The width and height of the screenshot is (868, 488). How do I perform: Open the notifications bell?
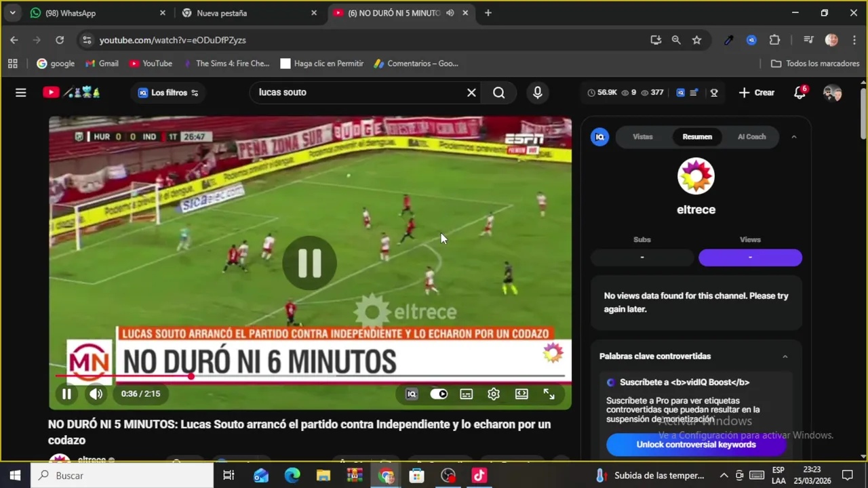pos(800,93)
